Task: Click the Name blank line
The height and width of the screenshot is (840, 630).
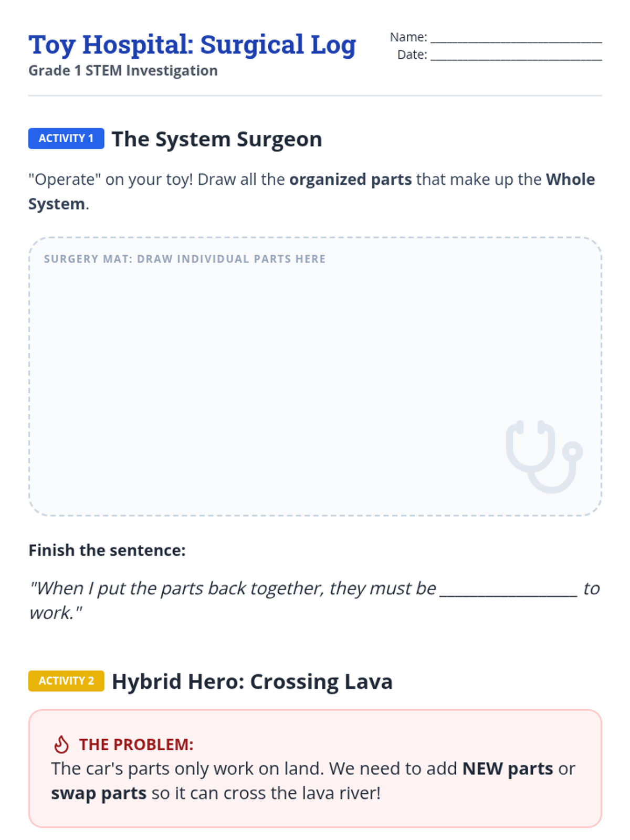Action: click(516, 38)
